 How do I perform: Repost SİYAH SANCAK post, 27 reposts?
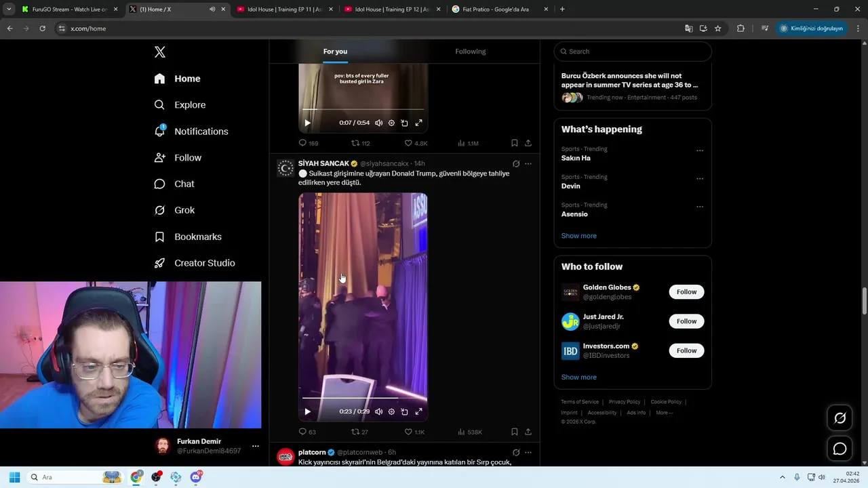tap(359, 432)
